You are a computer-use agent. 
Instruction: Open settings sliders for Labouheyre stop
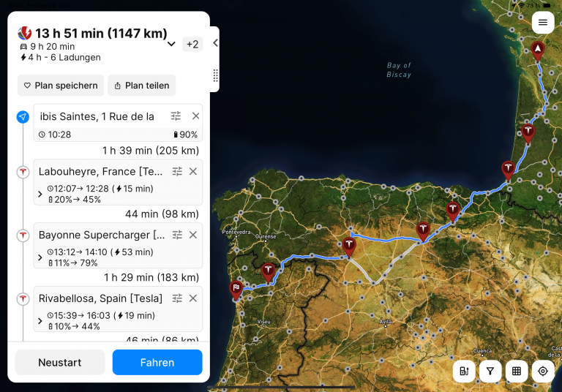click(x=177, y=172)
